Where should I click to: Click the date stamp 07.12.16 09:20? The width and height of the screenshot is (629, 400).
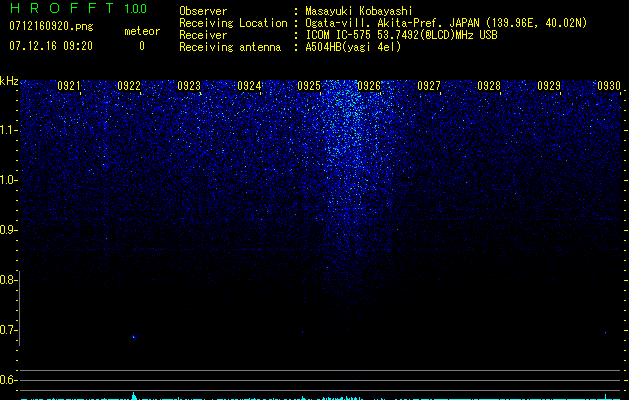[x=51, y=46]
